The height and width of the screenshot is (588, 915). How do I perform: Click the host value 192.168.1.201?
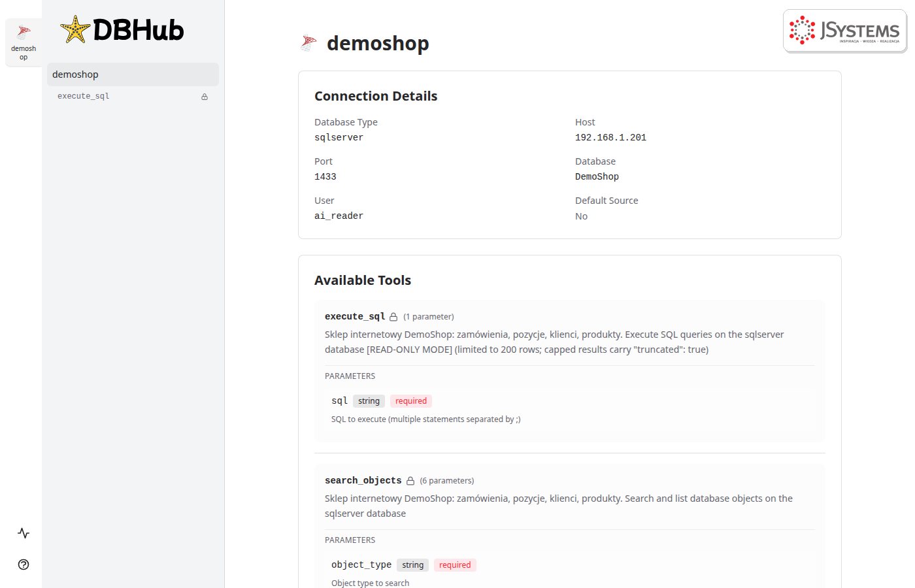pos(610,138)
